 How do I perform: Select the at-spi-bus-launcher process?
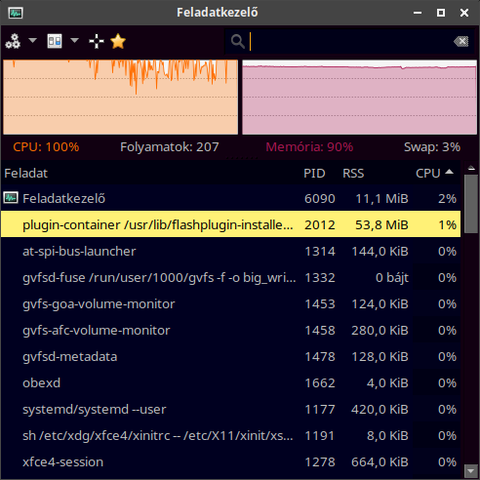pyautogui.click(x=231, y=251)
